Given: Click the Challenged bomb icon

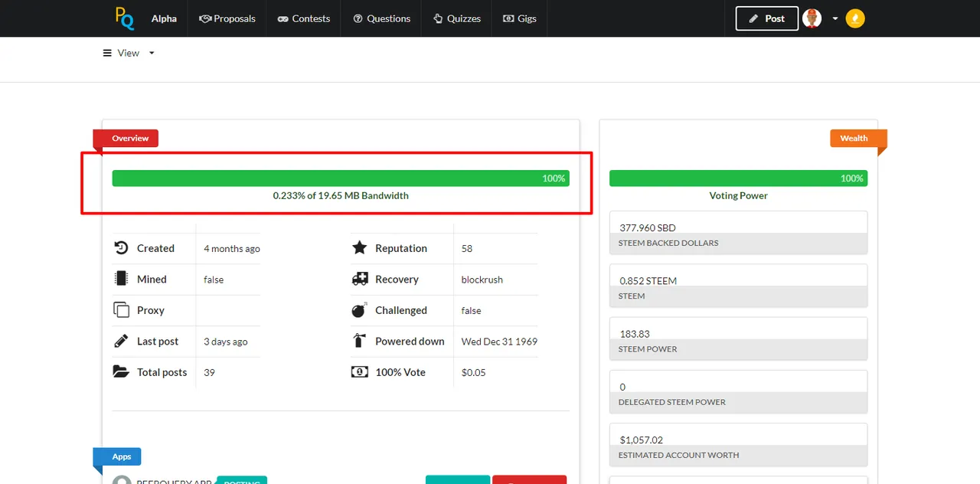Looking at the screenshot, I should (x=360, y=310).
